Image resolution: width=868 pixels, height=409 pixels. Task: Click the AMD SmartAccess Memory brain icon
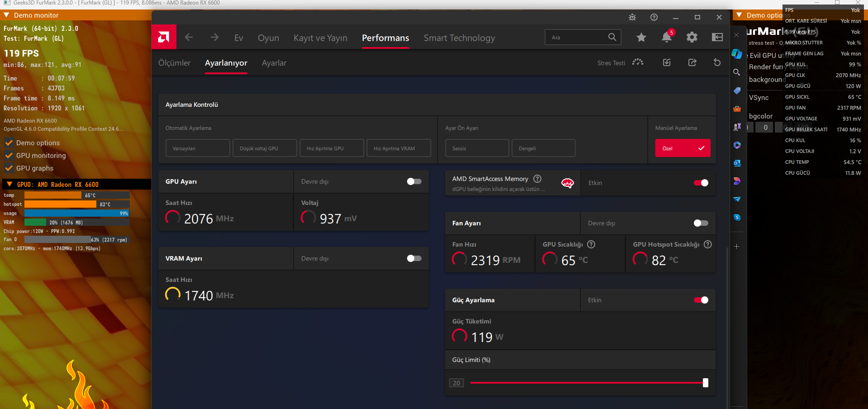(x=568, y=183)
